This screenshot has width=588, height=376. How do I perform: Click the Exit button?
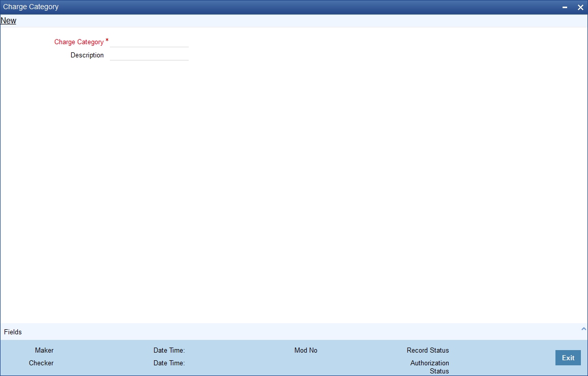tap(568, 358)
